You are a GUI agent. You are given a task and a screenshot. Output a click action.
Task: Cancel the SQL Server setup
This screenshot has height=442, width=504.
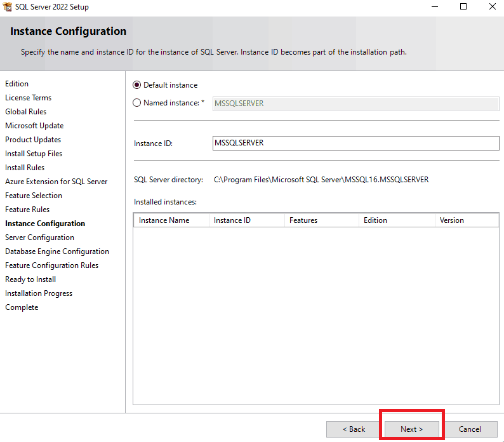coord(470,429)
